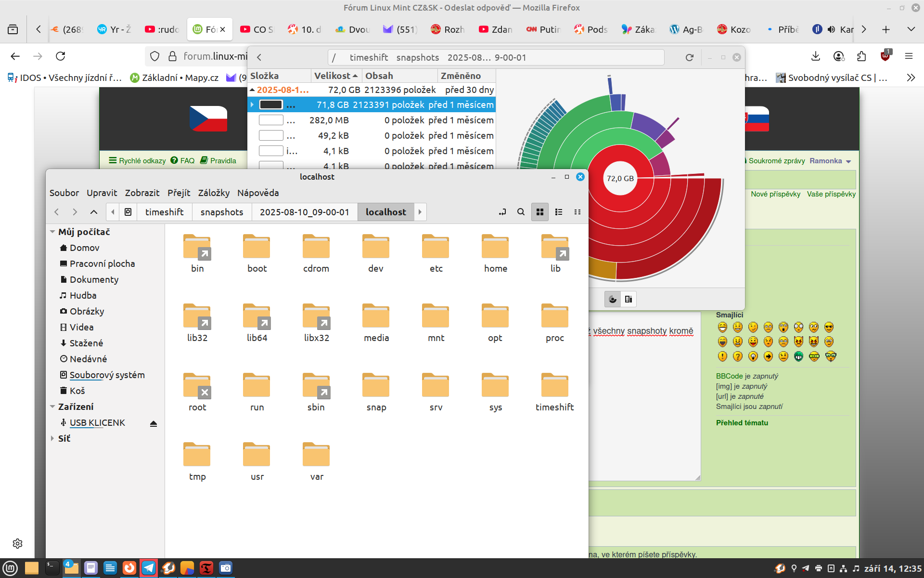
Task: Select rings chart view toggle
Action: tap(613, 299)
